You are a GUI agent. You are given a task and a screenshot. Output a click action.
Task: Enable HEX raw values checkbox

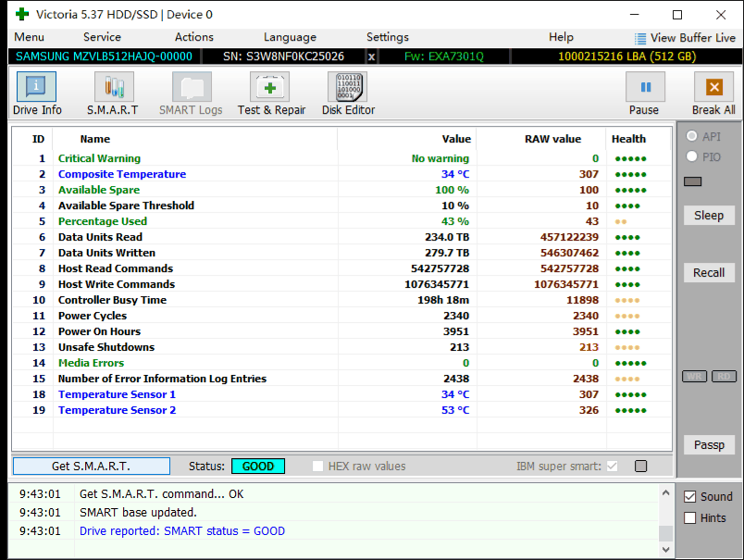[x=318, y=466]
